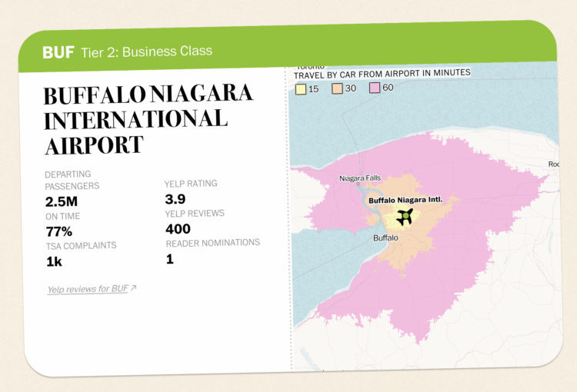The height and width of the screenshot is (392, 577).
Task: Click the 'YELP REVIEWS' label
Action: tap(195, 214)
